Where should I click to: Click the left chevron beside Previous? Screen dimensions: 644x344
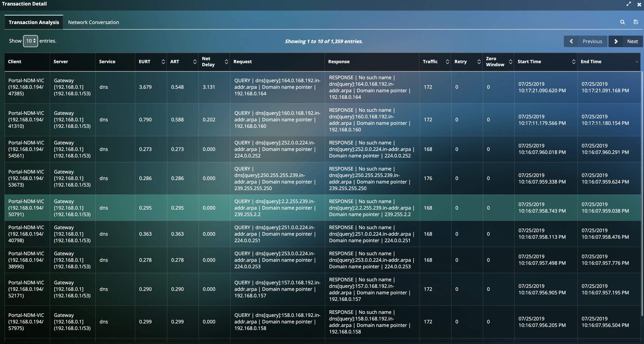(x=572, y=41)
